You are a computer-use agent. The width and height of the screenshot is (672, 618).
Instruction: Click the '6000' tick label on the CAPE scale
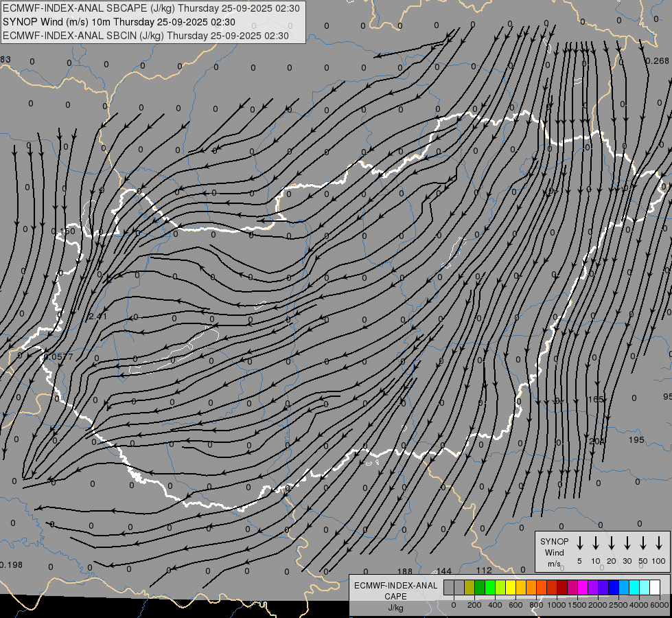pyautogui.click(x=660, y=605)
